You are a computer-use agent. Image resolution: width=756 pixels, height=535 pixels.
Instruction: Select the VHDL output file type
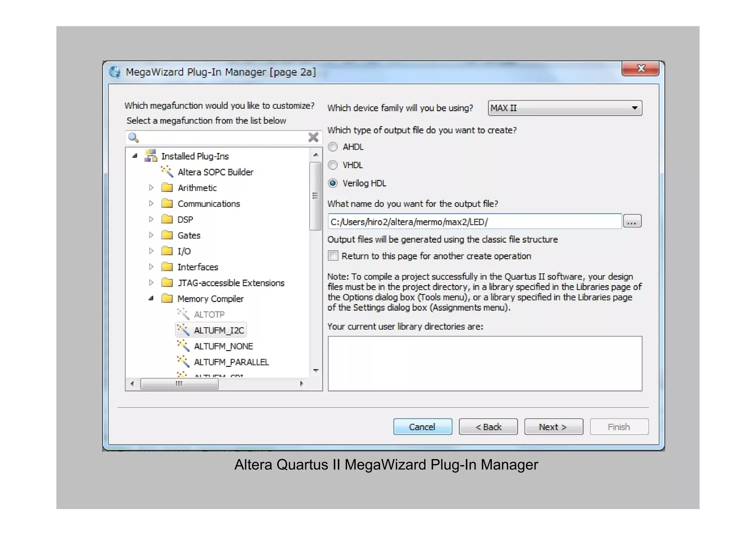(333, 165)
